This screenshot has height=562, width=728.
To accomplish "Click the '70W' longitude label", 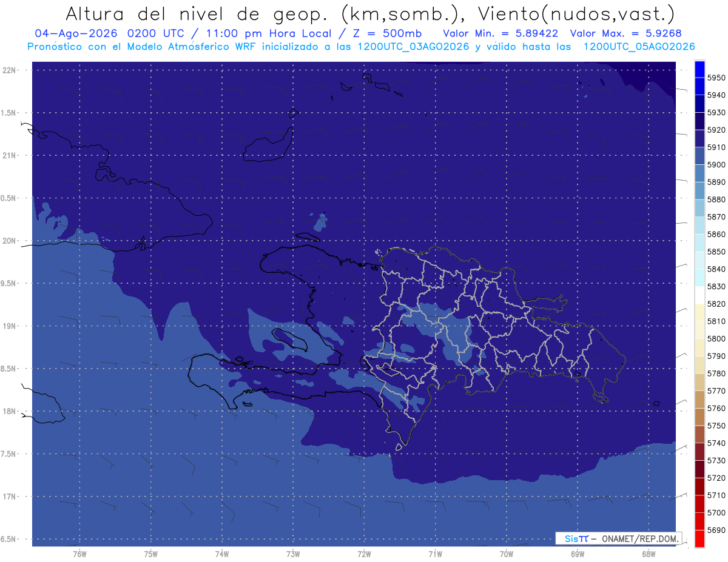I will point(507,554).
